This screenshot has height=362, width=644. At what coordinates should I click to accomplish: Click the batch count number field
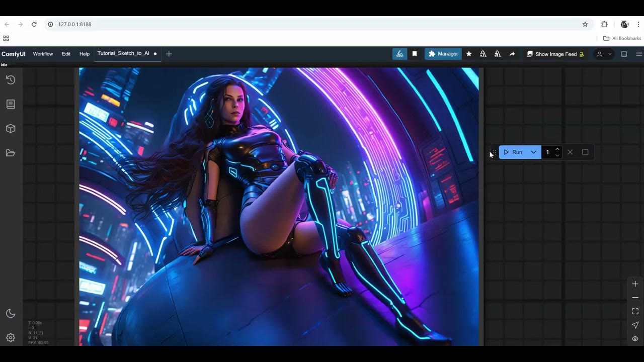click(548, 152)
